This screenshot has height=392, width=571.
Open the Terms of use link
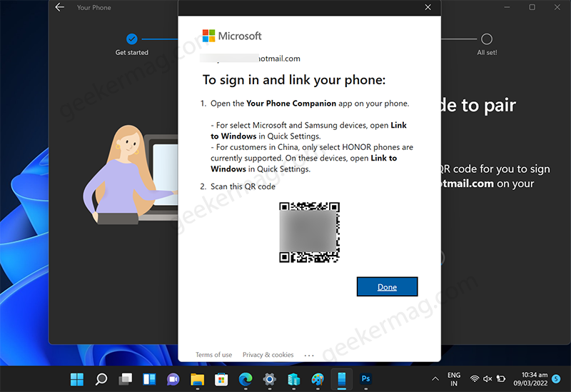tap(213, 354)
